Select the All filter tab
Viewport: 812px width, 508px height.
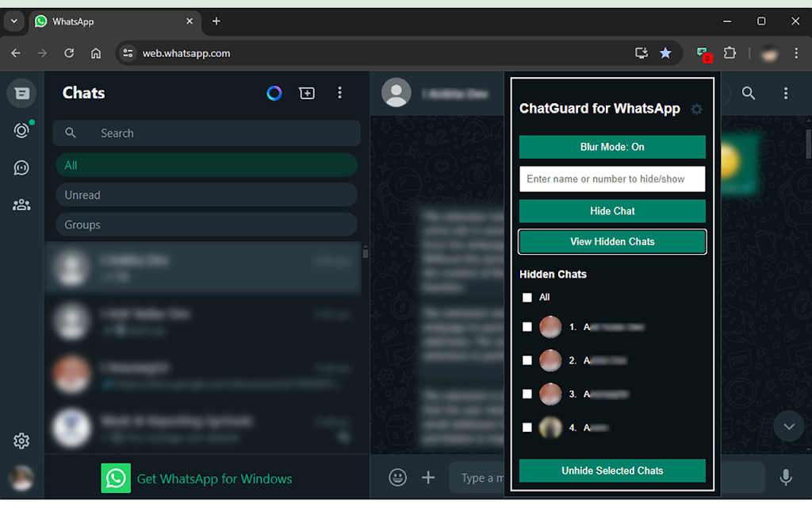[207, 165]
